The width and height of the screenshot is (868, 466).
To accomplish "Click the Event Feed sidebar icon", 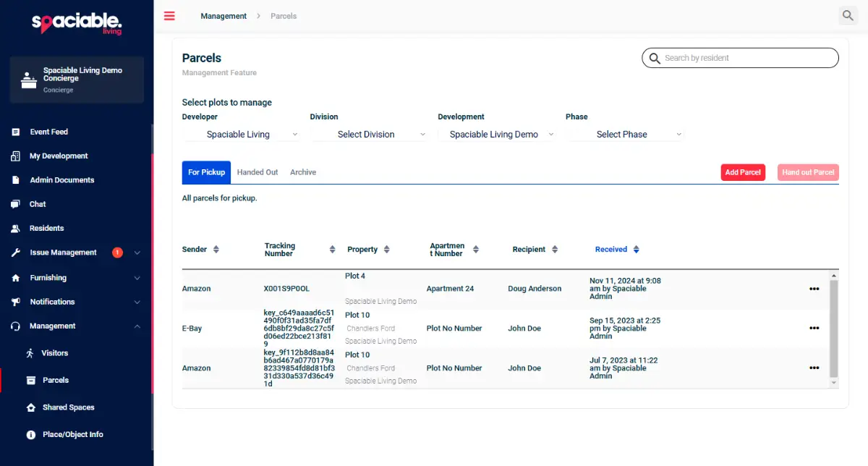I will (16, 132).
